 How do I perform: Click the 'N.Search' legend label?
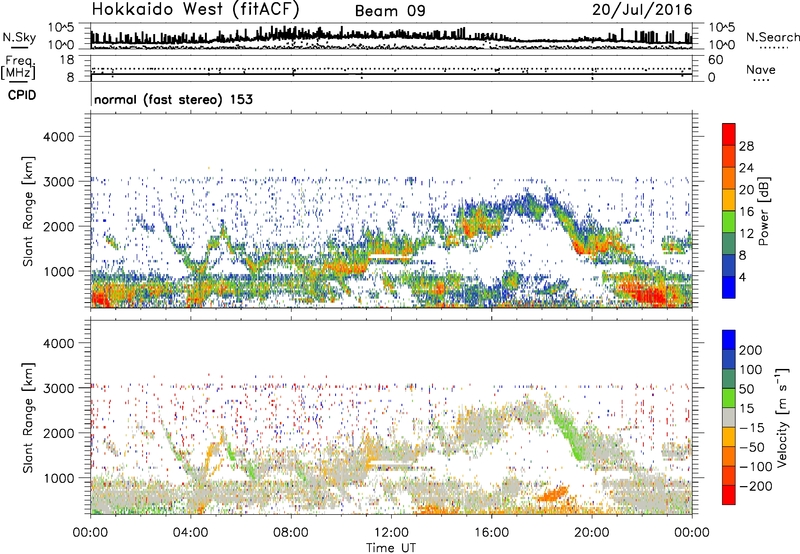772,37
